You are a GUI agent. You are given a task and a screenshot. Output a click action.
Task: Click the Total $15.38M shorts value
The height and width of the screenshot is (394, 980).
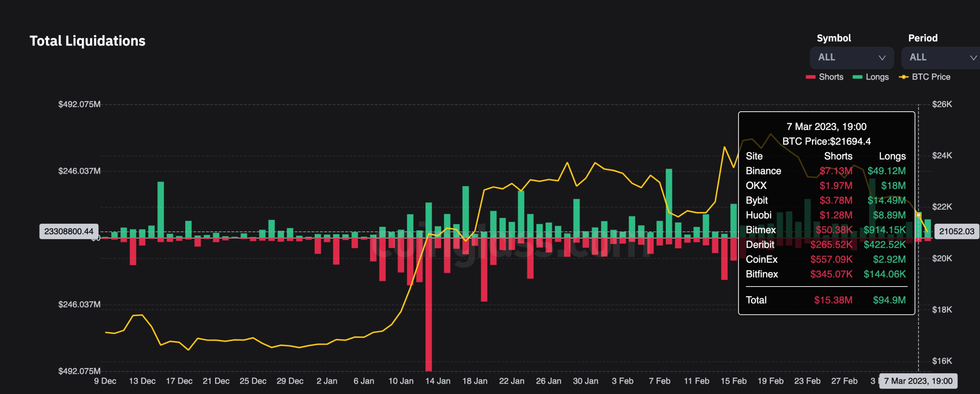tap(833, 300)
